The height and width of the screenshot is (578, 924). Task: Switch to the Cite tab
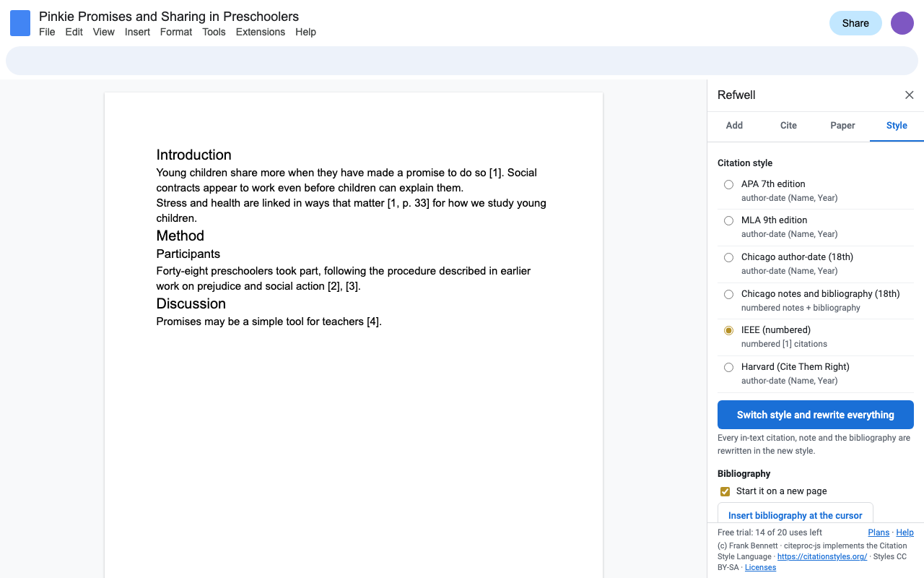[788, 126]
